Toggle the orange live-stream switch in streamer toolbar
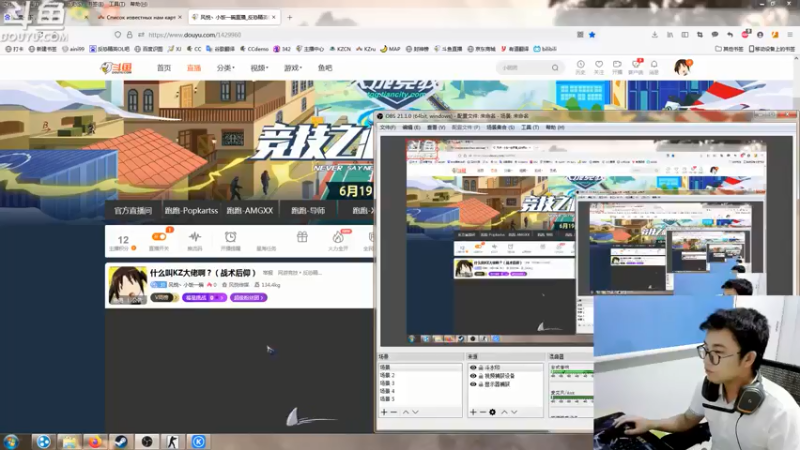 159,236
